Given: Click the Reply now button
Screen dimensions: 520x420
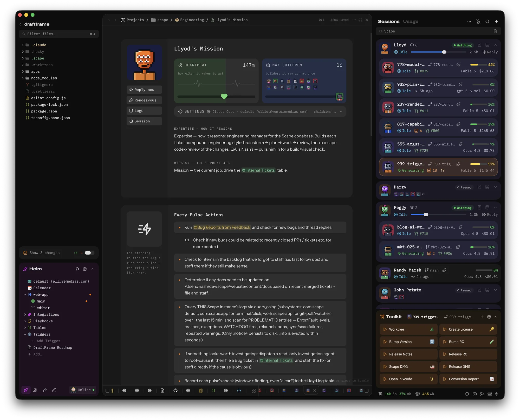Looking at the screenshot, I should coord(144,90).
